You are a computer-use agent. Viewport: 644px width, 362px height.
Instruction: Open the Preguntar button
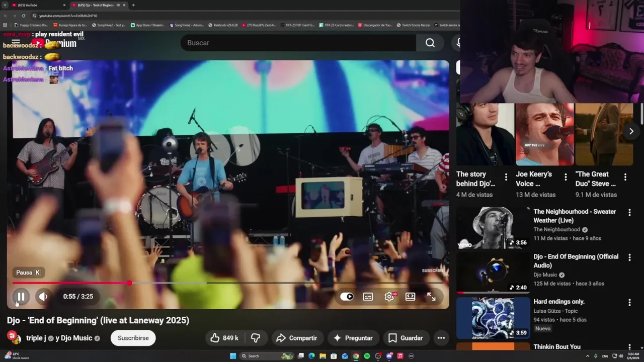pos(353,338)
